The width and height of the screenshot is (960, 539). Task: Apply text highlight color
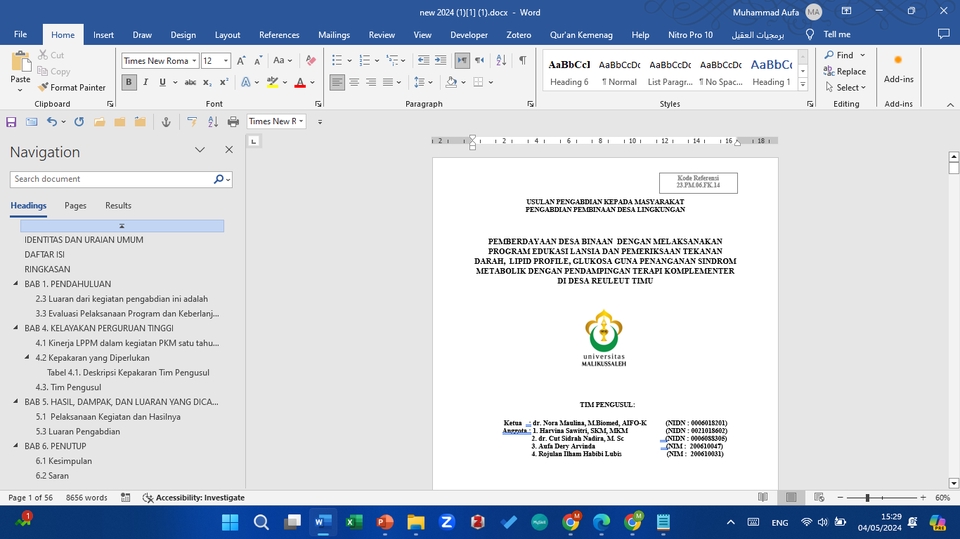272,82
